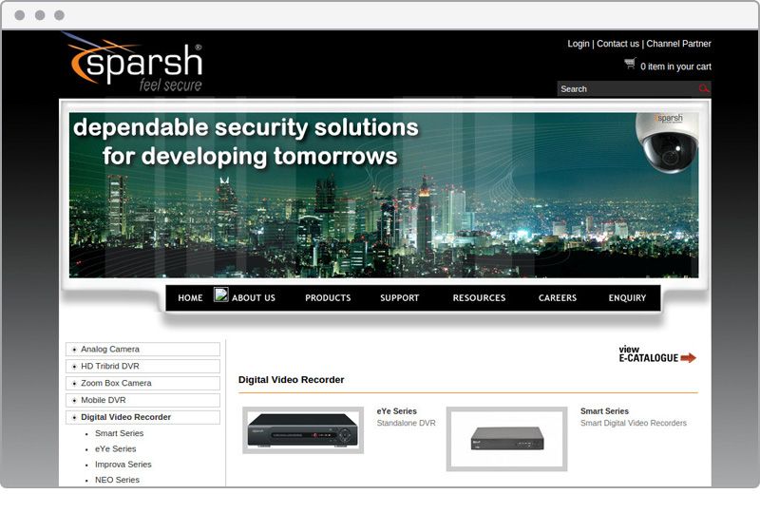Image resolution: width=760 pixels, height=532 pixels.
Task: Click the 0 item in your cart text
Action: (675, 66)
